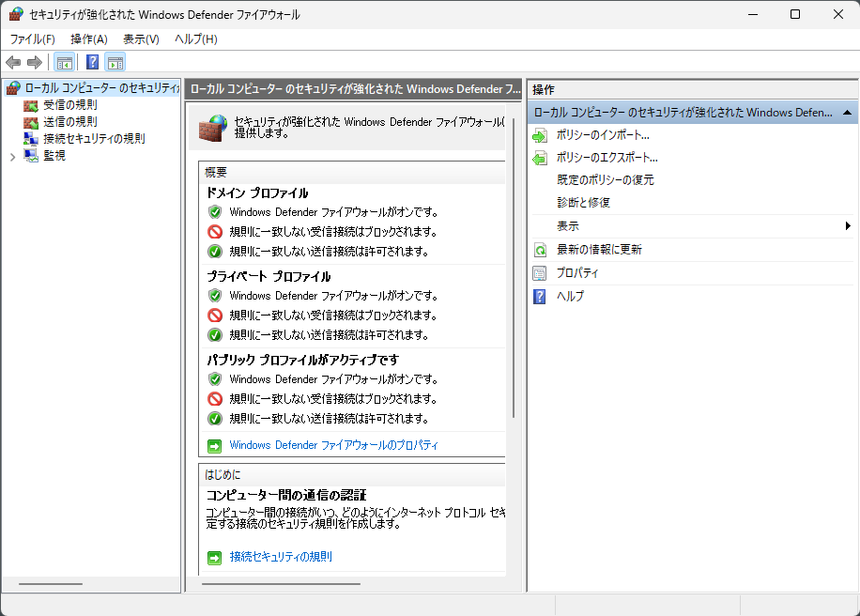Screen dimensions: 860x616
Task: Click the 最新の情報に更新 refresh icon
Action: coord(540,251)
